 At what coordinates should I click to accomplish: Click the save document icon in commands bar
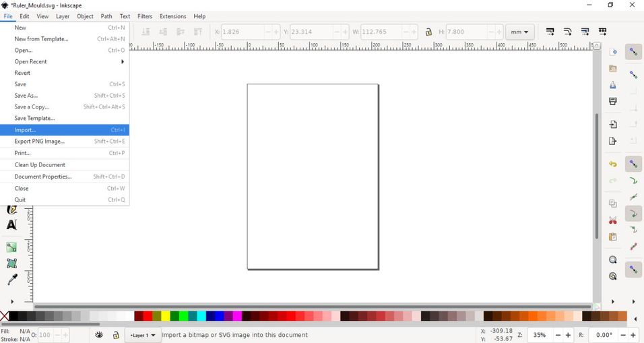tap(613, 85)
